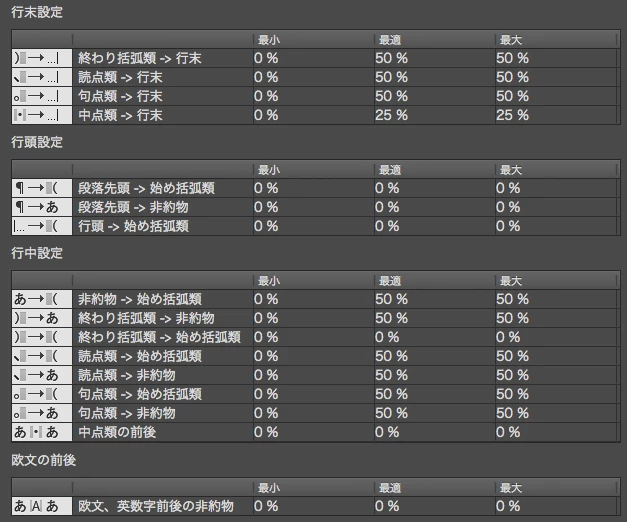Image resolution: width=627 pixels, height=522 pixels.
Task: Click the 句点類 -> 始め括弧類 label
Action: [x=140, y=394]
